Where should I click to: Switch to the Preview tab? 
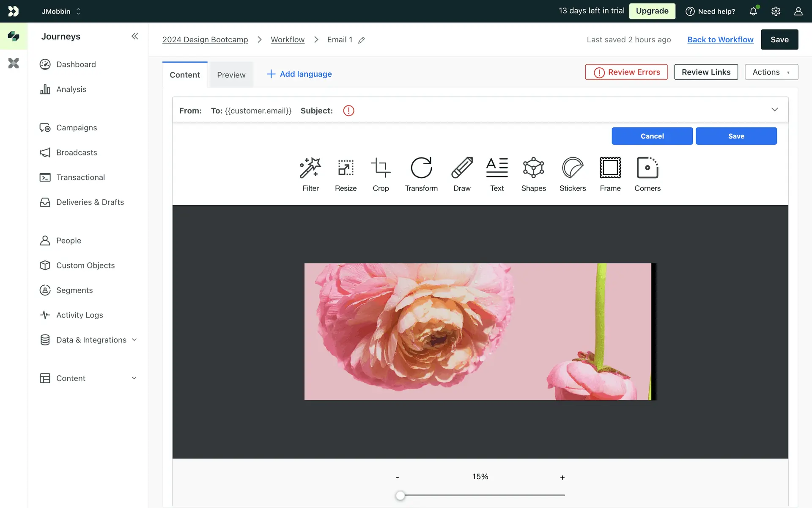point(231,75)
